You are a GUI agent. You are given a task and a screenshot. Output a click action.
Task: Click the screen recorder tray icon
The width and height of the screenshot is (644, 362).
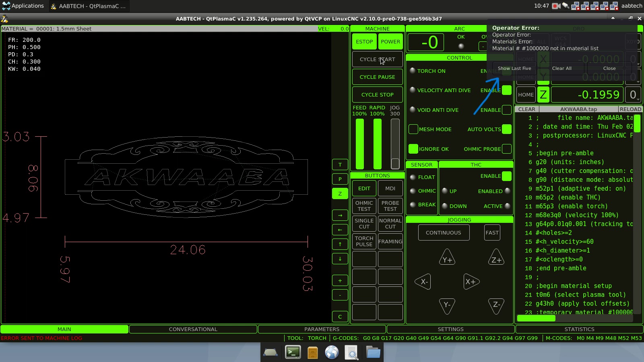[556, 6]
